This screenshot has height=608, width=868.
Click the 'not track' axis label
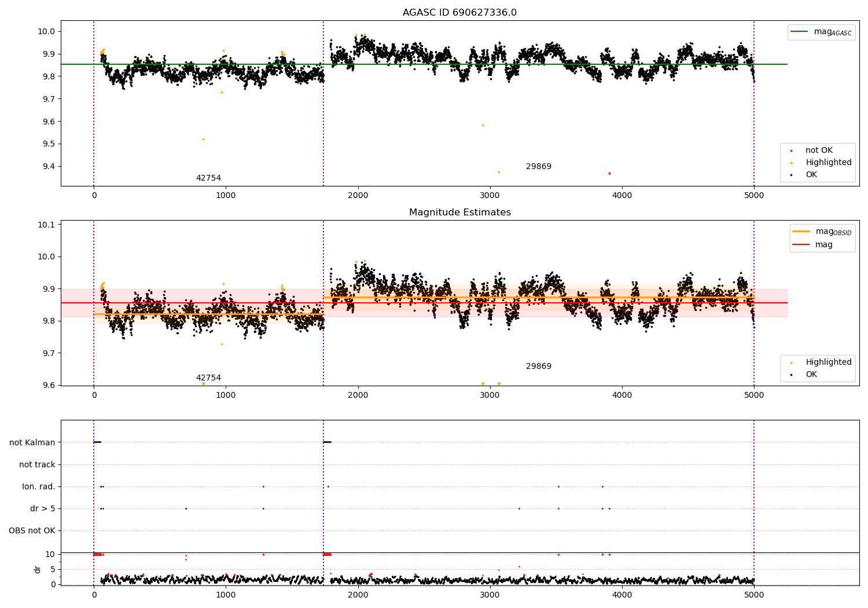[x=37, y=464]
